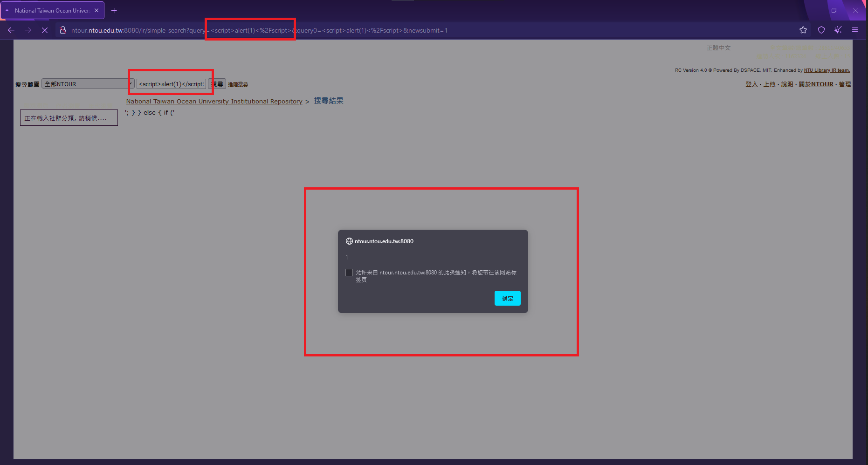
Task: Click the 正在載入社群分類 loading box
Action: 69,118
